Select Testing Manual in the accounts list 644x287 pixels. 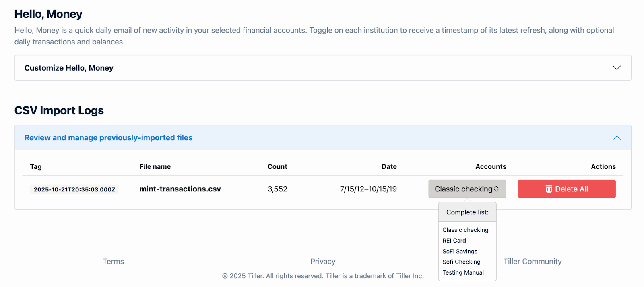(x=463, y=272)
